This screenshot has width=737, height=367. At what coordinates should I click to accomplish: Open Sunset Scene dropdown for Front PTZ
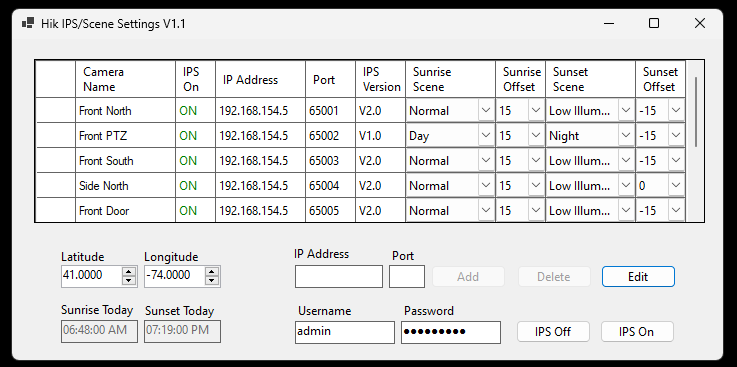626,136
